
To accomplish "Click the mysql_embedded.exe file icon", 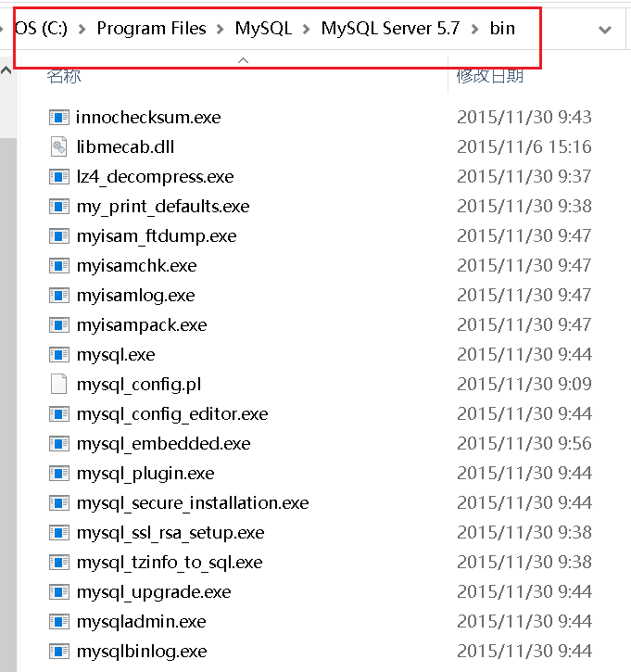I will click(59, 444).
